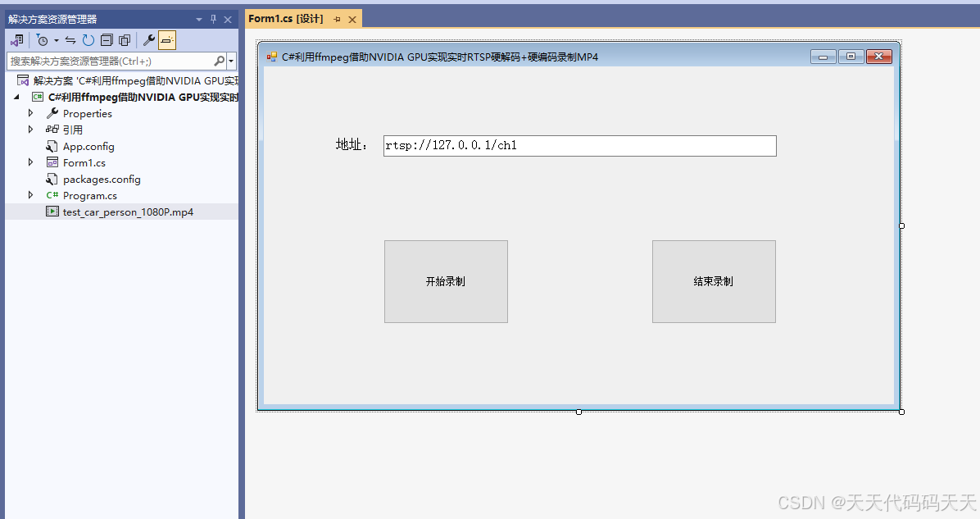
Task: Close the Form1.cs design tab
Action: [352, 20]
